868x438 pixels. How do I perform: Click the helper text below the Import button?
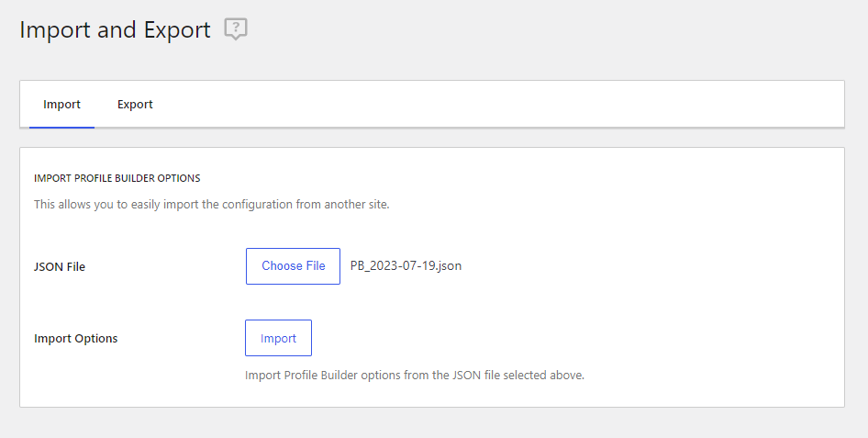pos(415,375)
